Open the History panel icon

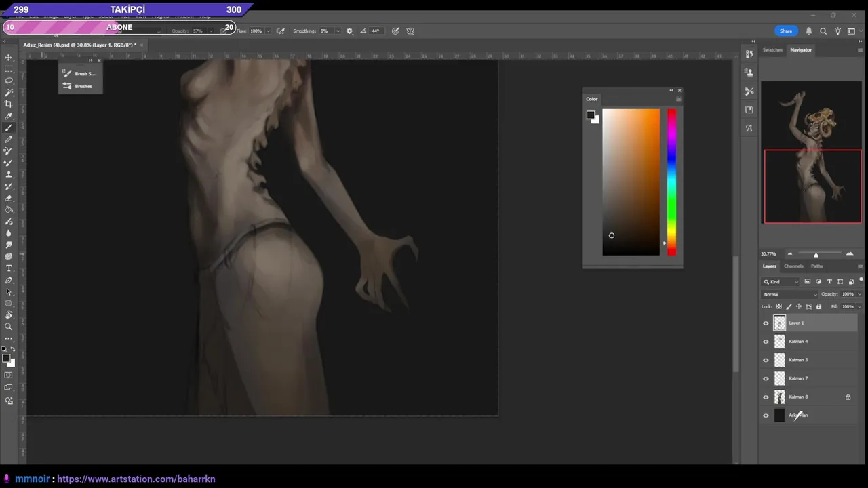tap(749, 54)
